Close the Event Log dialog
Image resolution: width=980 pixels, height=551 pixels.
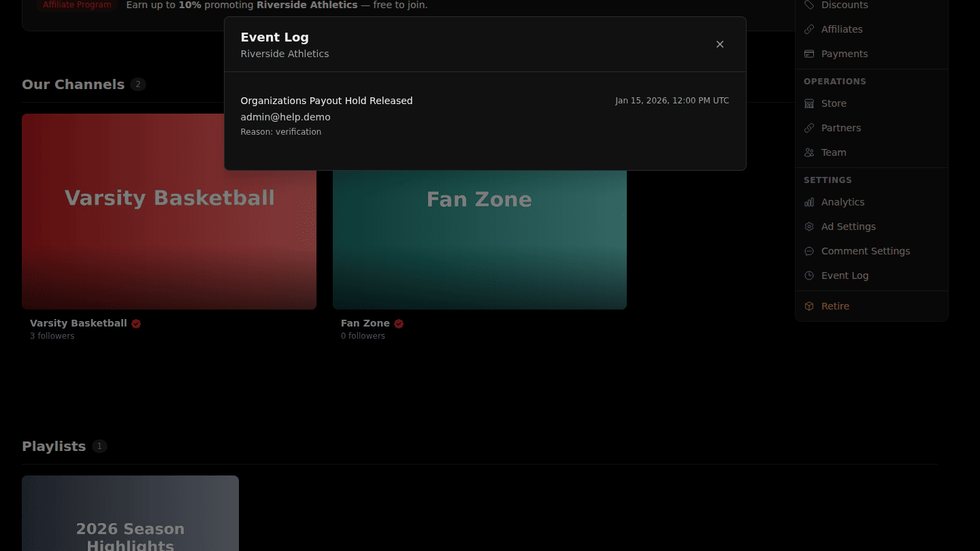720,44
